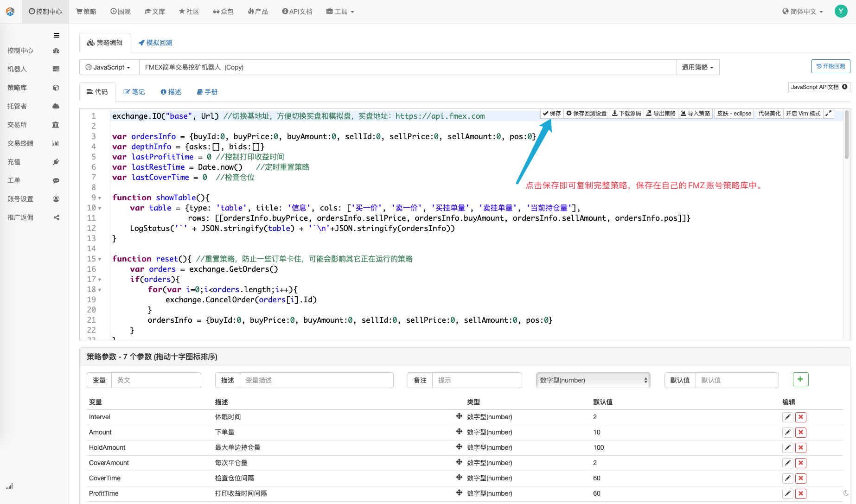Expand the 数字型(number) type select box

pos(593,380)
